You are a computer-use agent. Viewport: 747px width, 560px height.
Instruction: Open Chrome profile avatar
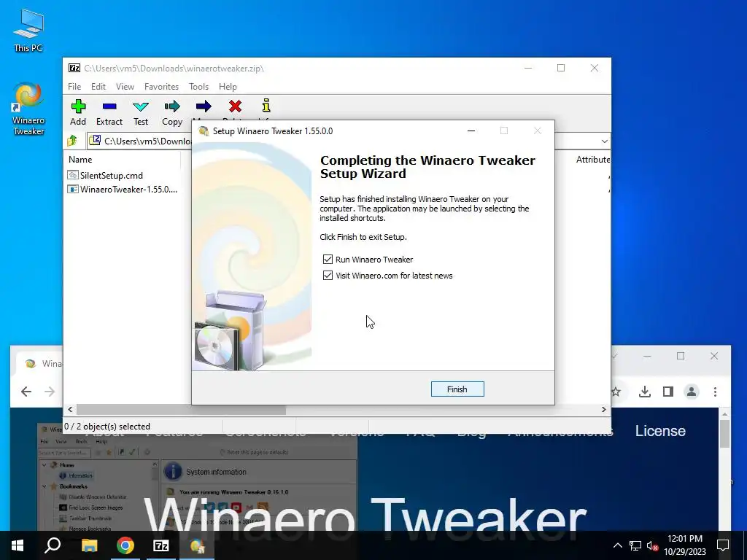692,392
